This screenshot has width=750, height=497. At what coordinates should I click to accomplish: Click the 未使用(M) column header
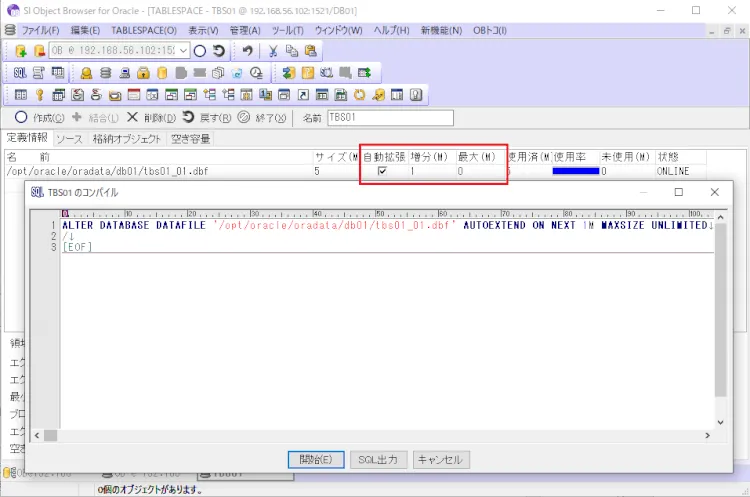click(625, 157)
